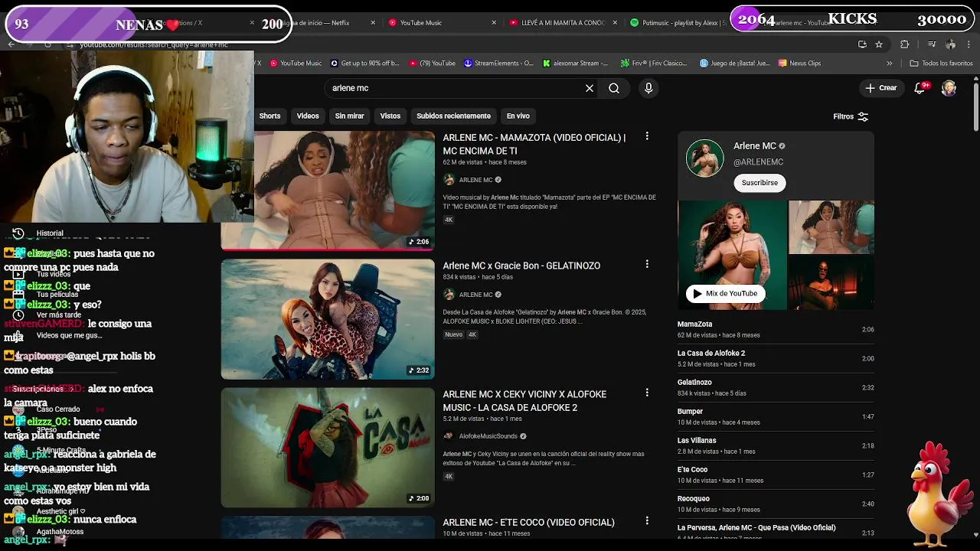Open the MAMAZOTA (VIDEO OFICIAL) title link
Screen dimensions: 980x551
coord(534,144)
